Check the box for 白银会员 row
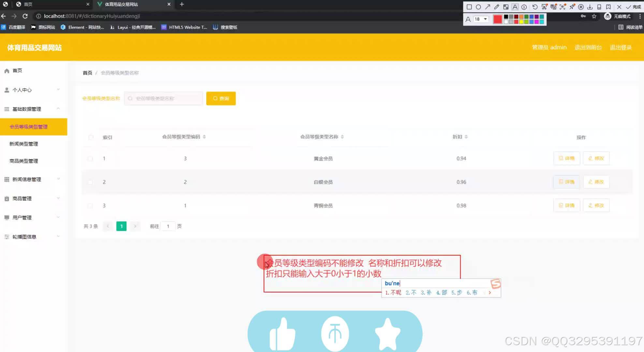This screenshot has height=352, width=644. (90, 182)
